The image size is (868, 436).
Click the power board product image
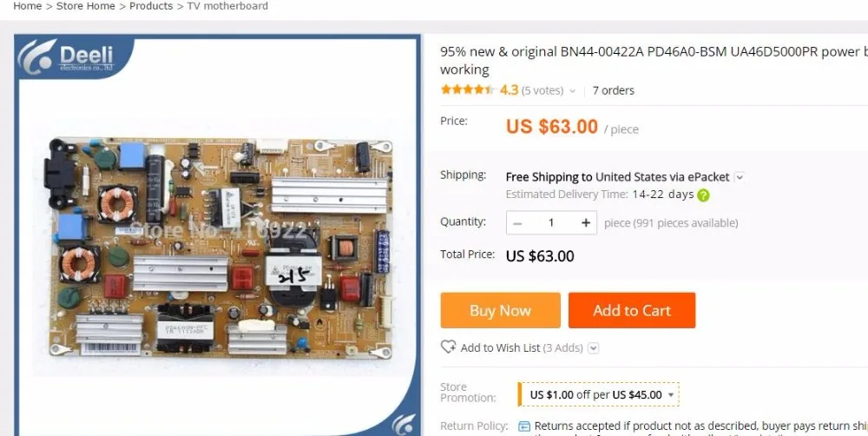coord(220,248)
